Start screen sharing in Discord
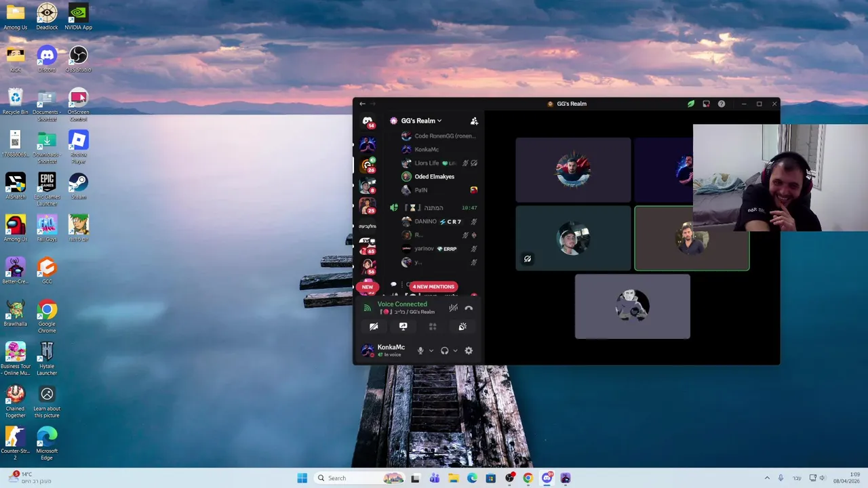The height and width of the screenshot is (488, 868). point(403,327)
